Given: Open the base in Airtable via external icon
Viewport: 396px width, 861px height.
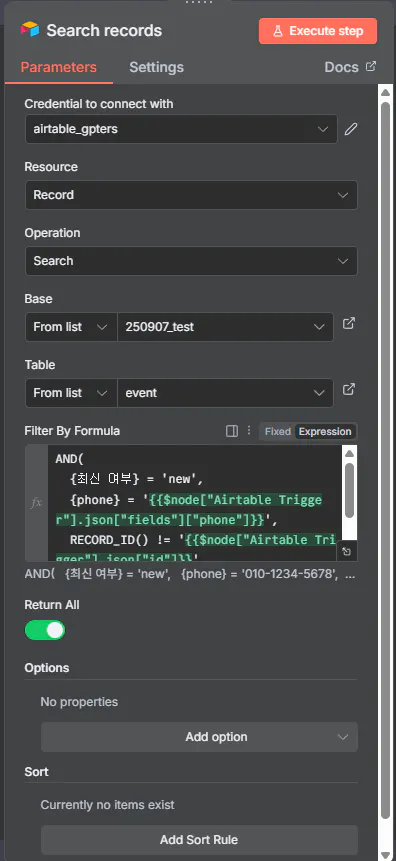Looking at the screenshot, I should click(348, 323).
